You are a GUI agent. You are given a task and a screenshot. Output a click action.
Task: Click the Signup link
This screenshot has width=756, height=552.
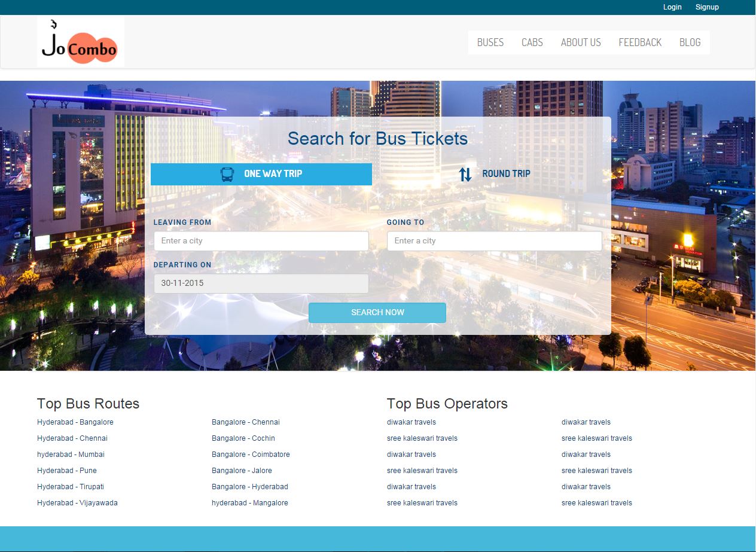click(707, 7)
